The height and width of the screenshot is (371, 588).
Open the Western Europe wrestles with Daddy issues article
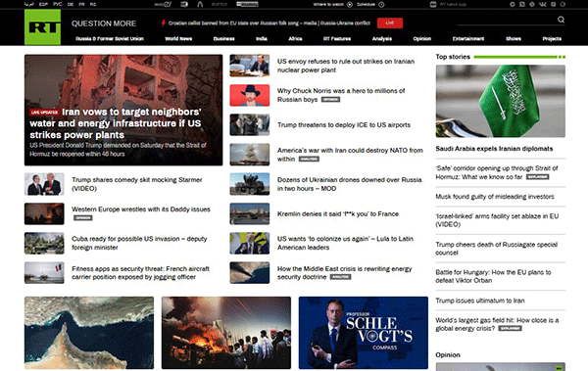141,209
